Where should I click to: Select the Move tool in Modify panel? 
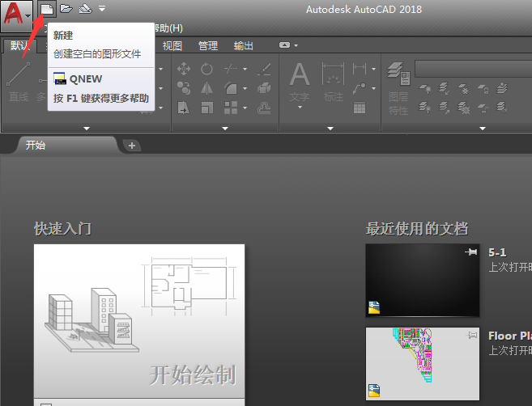184,69
